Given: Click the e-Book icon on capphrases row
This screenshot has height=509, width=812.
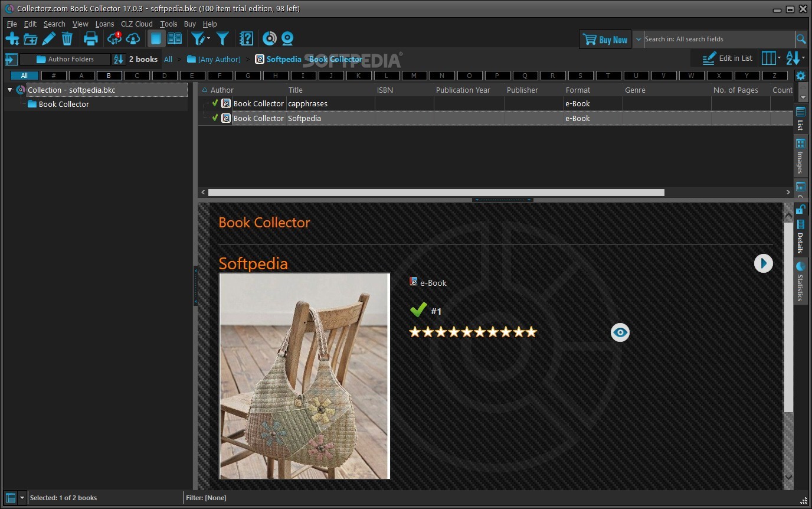Looking at the screenshot, I should (x=226, y=103).
